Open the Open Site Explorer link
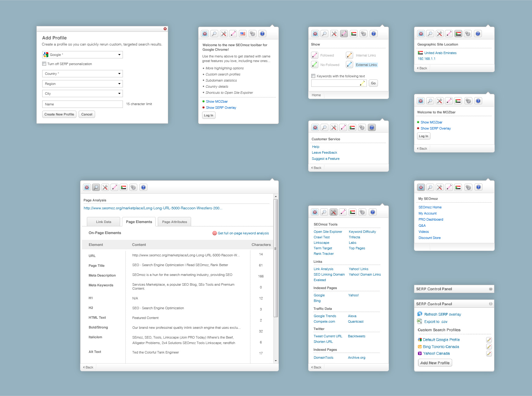 coord(328,232)
